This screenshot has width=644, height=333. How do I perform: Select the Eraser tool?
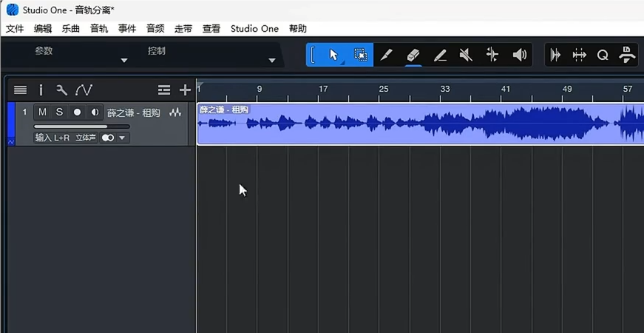pyautogui.click(x=413, y=55)
